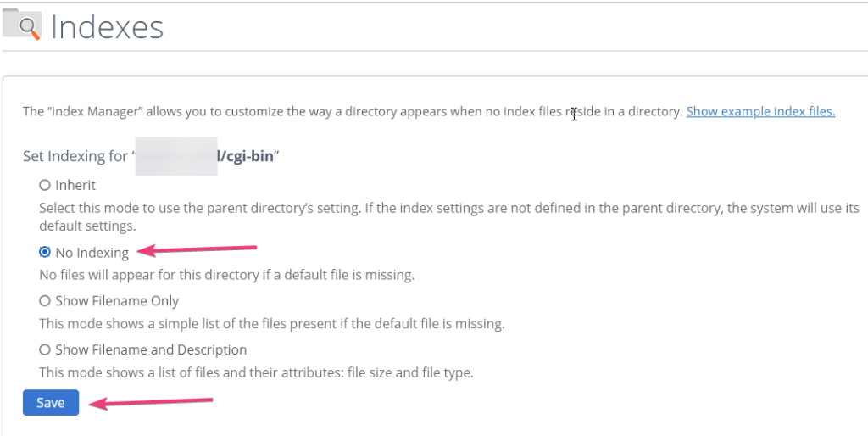Click the /cgi-bin directory name
The image size is (868, 436).
tap(245, 156)
